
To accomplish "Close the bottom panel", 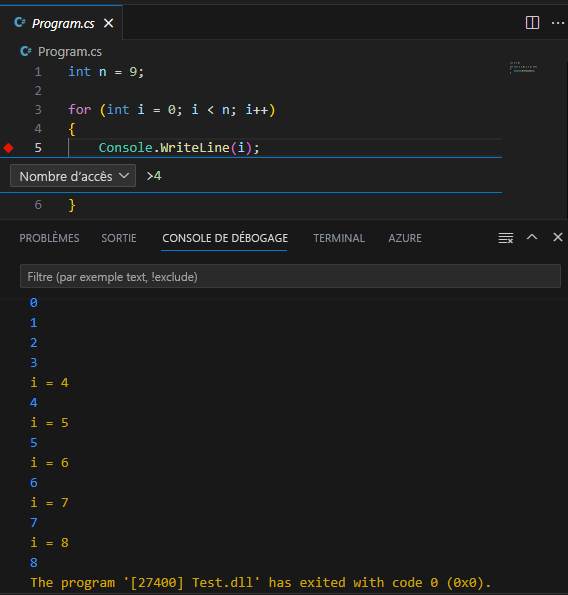I will pyautogui.click(x=557, y=237).
